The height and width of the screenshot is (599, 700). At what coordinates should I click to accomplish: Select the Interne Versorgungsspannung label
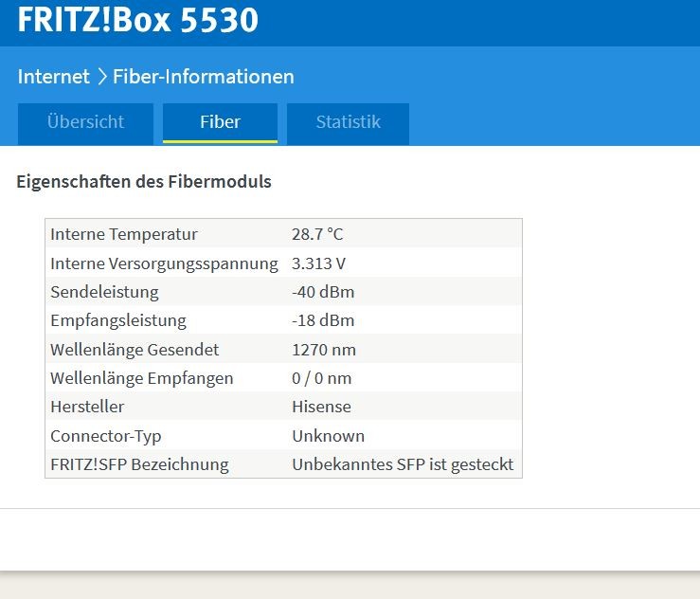[x=164, y=263]
